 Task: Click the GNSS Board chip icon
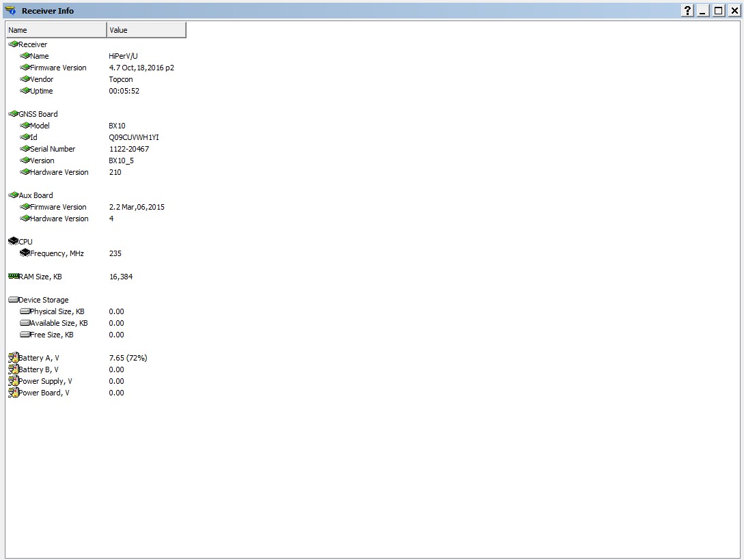(13, 114)
